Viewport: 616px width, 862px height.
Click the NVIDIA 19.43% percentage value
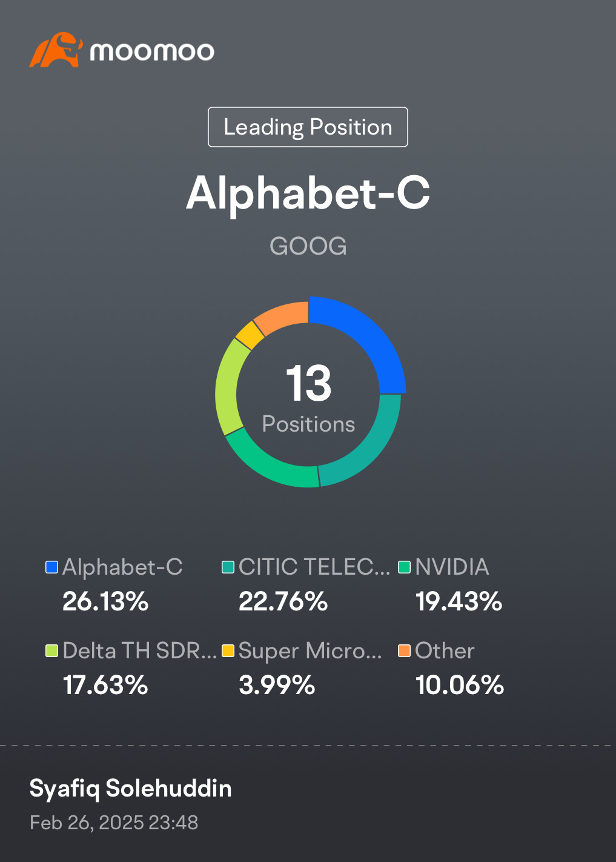pos(459,601)
